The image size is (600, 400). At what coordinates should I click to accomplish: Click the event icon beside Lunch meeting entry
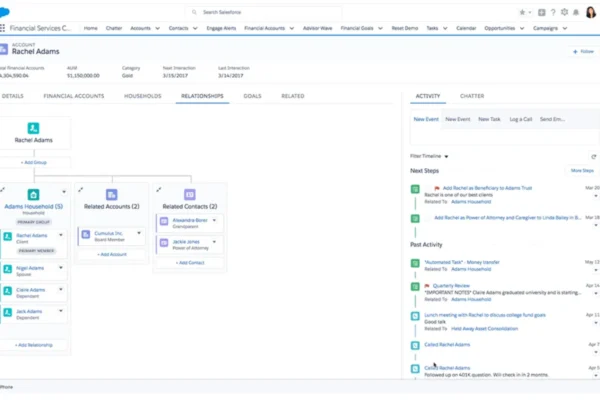tap(415, 316)
